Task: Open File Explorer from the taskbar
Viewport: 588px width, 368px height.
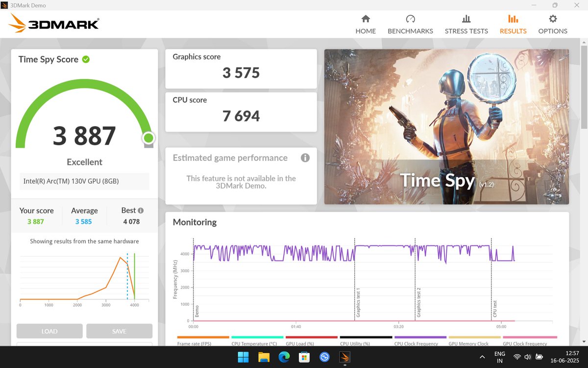Action: pos(264,357)
